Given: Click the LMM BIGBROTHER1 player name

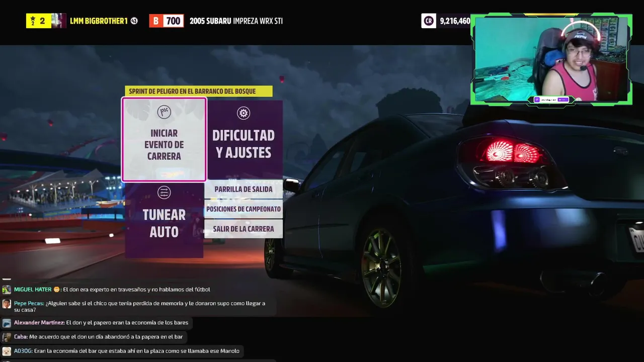Looking at the screenshot, I should tap(99, 21).
